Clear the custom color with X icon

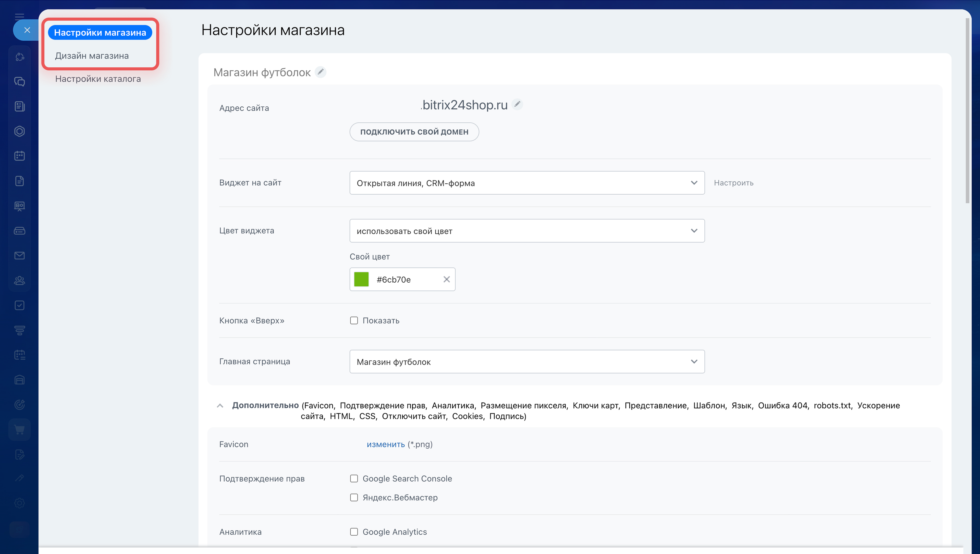pyautogui.click(x=446, y=279)
